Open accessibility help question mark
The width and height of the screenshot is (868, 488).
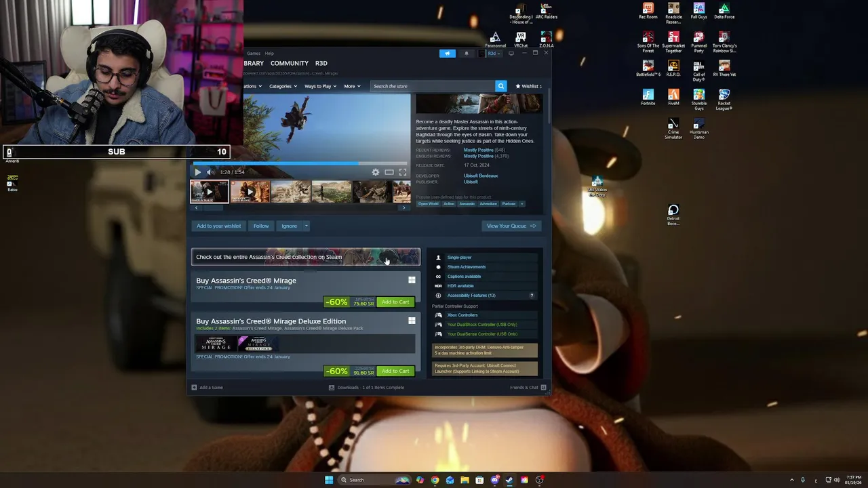tap(532, 296)
